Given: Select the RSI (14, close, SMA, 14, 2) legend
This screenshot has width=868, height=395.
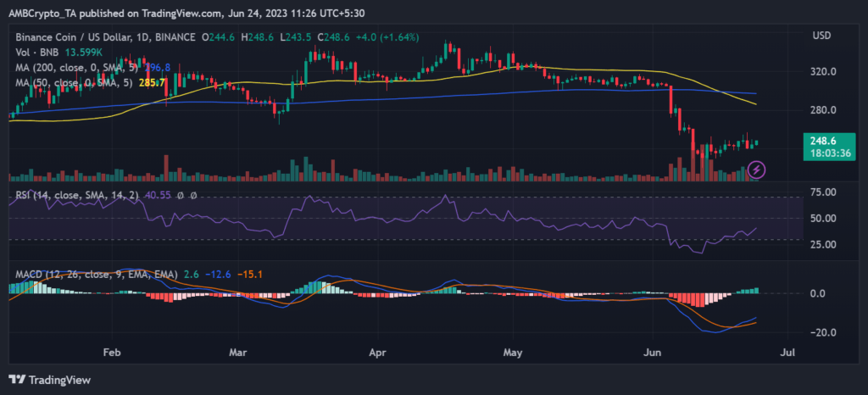Looking at the screenshot, I should point(76,195).
